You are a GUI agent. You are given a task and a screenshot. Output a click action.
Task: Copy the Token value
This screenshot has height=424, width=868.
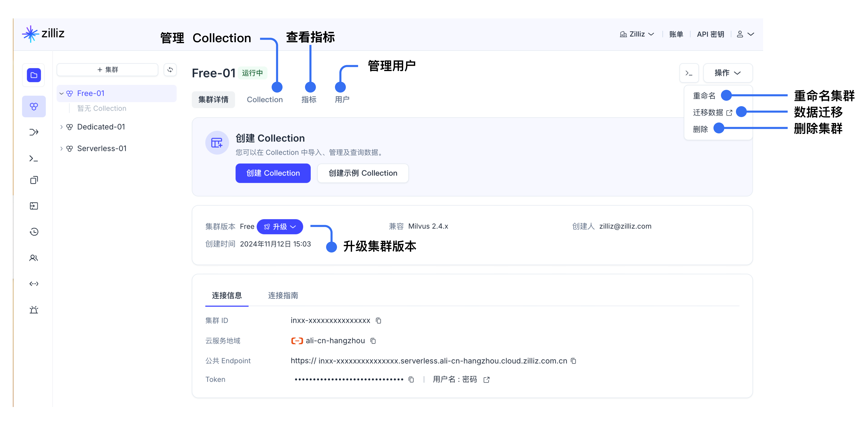pyautogui.click(x=411, y=380)
